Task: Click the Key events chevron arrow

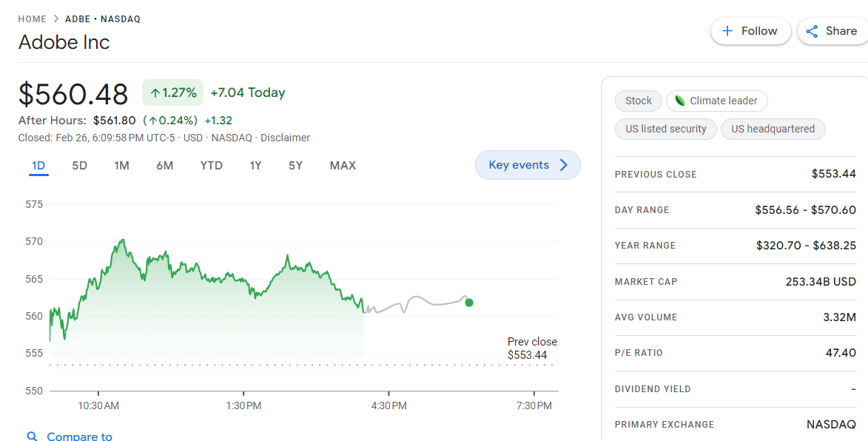Action: click(564, 165)
